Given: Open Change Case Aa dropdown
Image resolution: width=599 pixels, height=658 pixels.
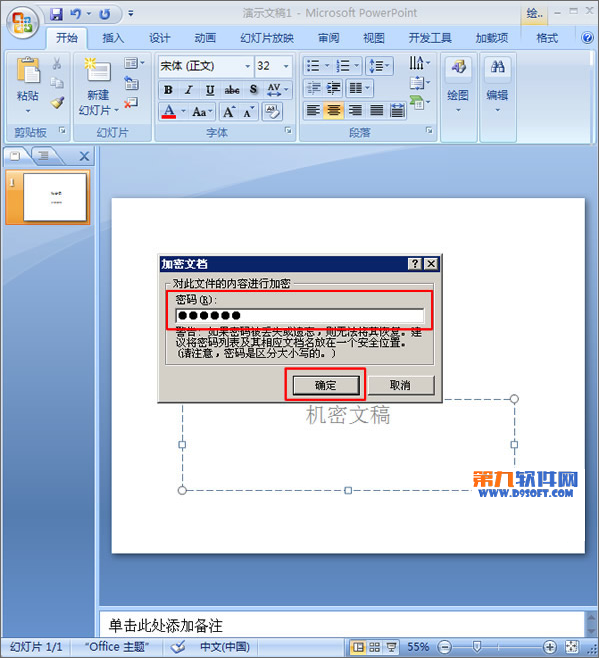Looking at the screenshot, I should tap(202, 112).
